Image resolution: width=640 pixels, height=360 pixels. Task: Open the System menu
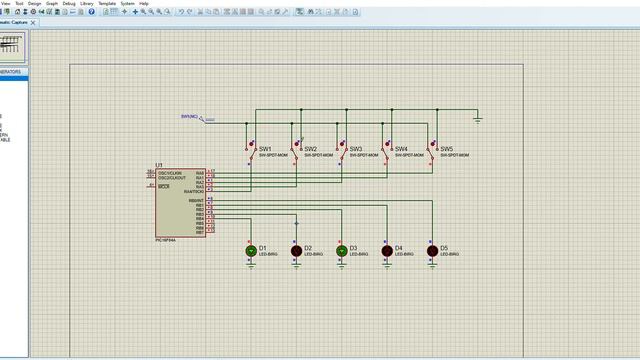(127, 3)
